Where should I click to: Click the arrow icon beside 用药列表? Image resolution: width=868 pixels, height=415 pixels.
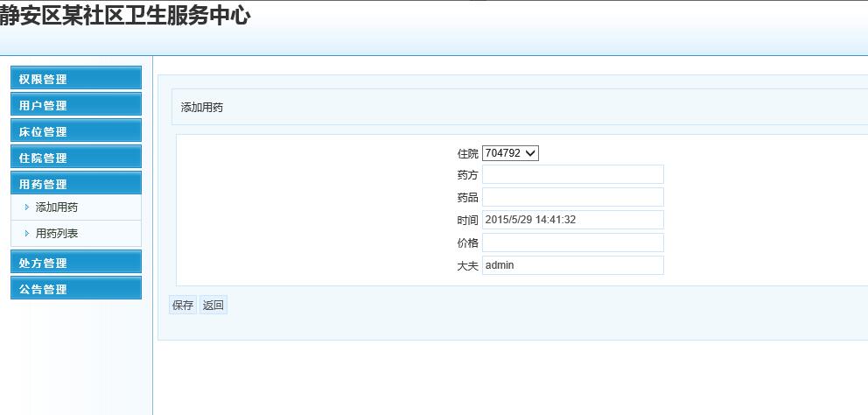[x=26, y=233]
